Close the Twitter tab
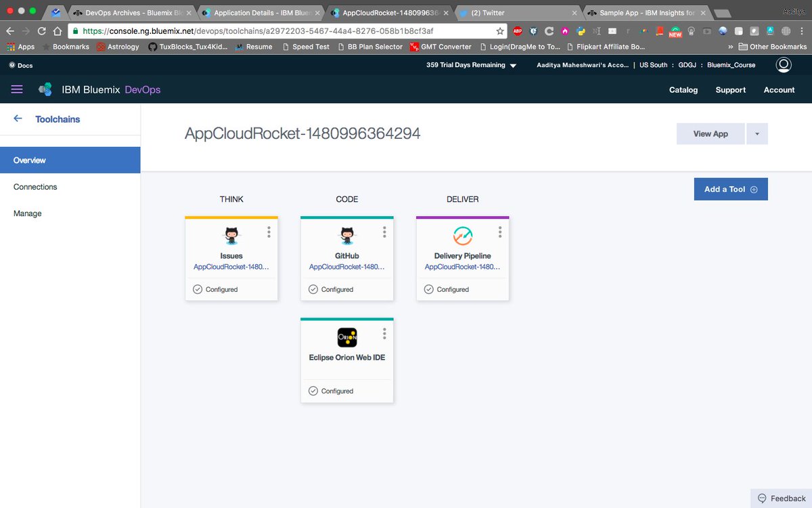Image resolution: width=812 pixels, height=508 pixels. 574,13
